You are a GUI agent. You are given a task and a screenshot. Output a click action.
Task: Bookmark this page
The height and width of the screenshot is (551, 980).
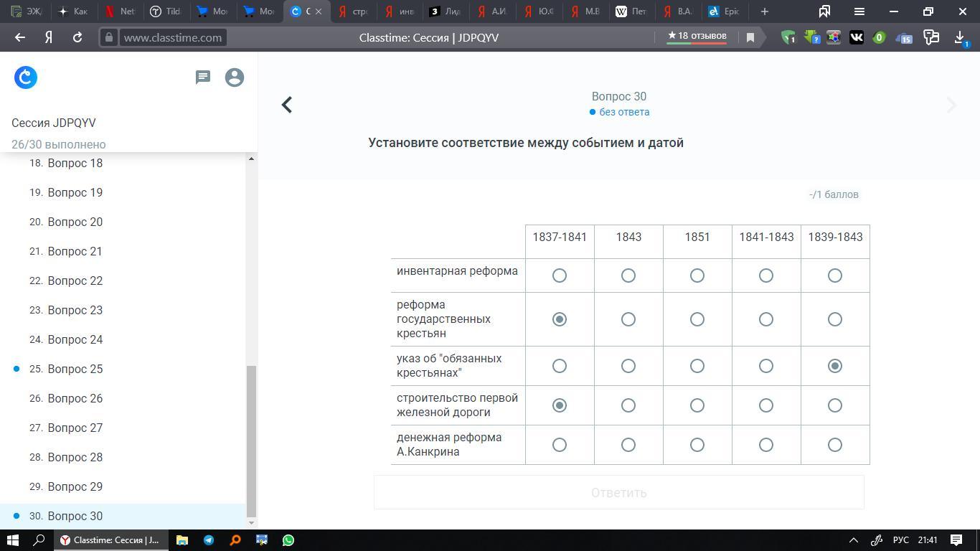750,37
